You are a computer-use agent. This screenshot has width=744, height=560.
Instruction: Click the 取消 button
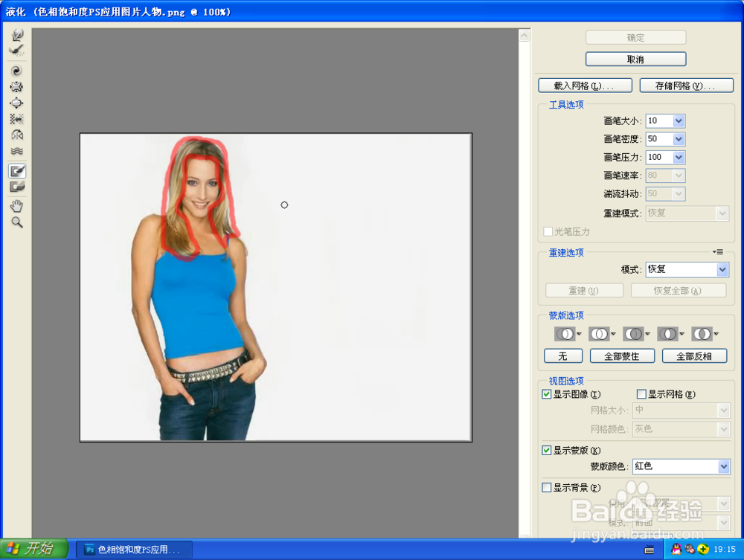coord(636,59)
